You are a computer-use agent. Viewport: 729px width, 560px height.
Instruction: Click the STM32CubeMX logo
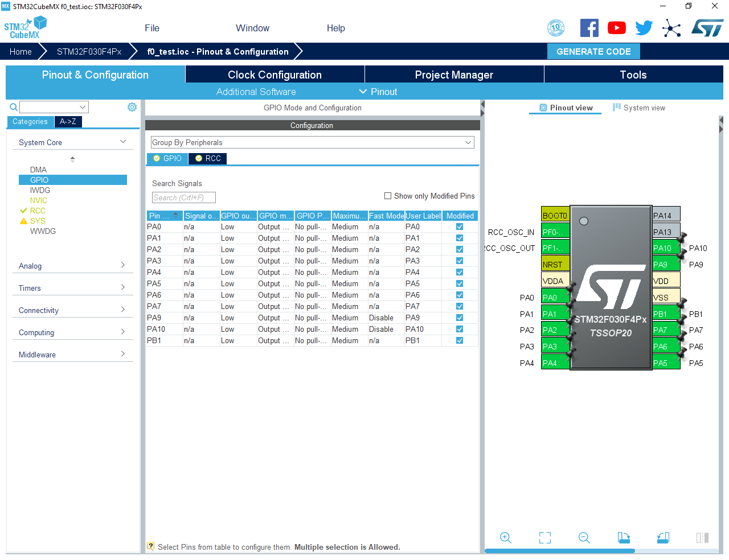point(25,28)
